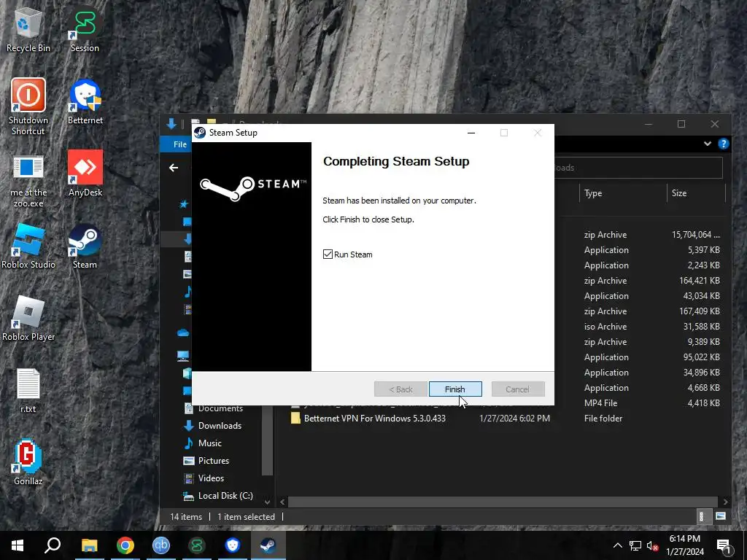The width and height of the screenshot is (747, 560).
Task: Select the Roblox Player desktop icon
Action: (28, 319)
